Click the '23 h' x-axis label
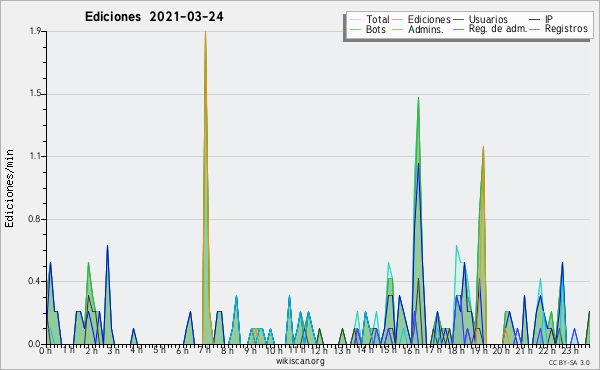600x370 pixels. 570,350
